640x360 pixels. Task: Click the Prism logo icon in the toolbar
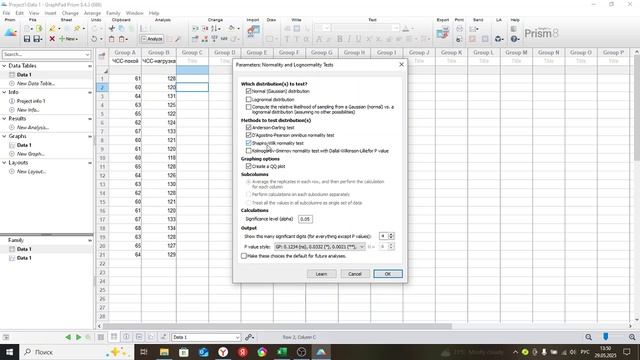[10, 33]
